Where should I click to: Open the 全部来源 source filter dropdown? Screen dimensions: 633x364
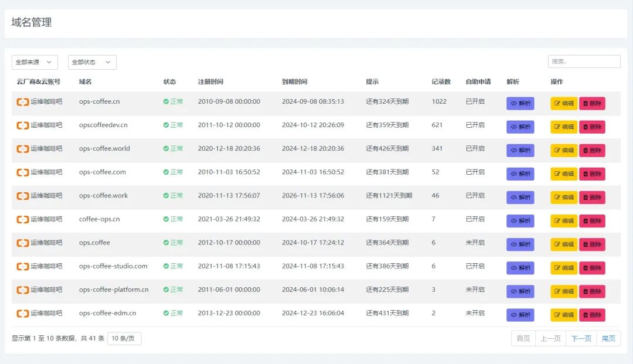(35, 62)
